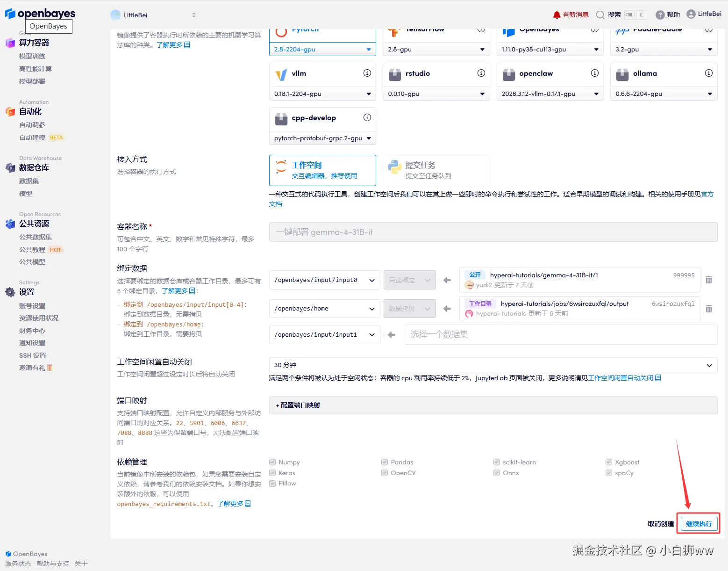Screen dimensions: 728x571
Task: Toggle the Keras dependency checkbox
Action: [272, 473]
